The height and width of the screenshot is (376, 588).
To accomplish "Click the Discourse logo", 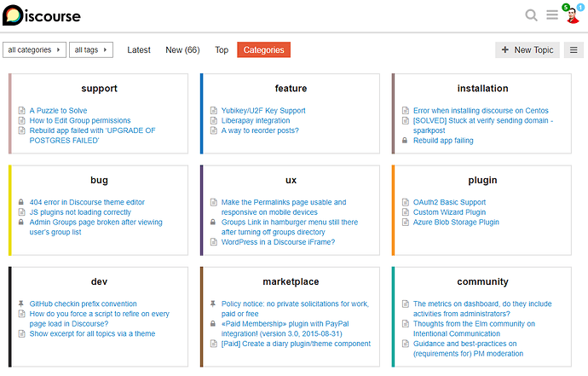I will click(41, 15).
